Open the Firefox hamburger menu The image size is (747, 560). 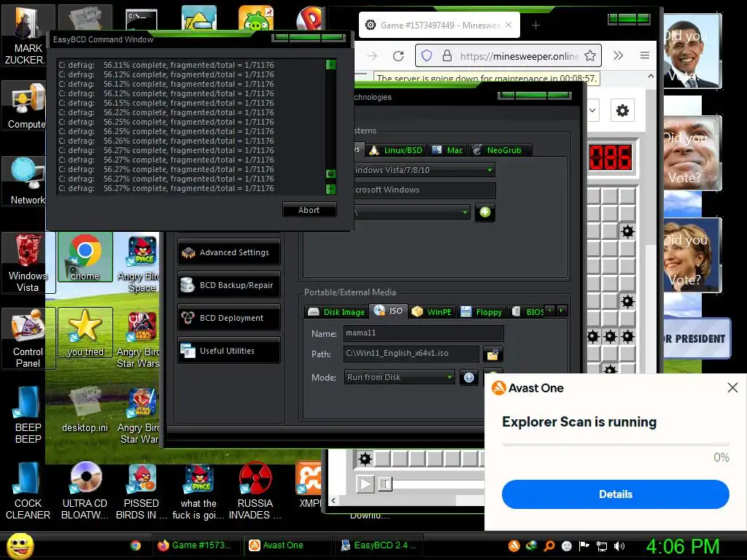point(645,55)
